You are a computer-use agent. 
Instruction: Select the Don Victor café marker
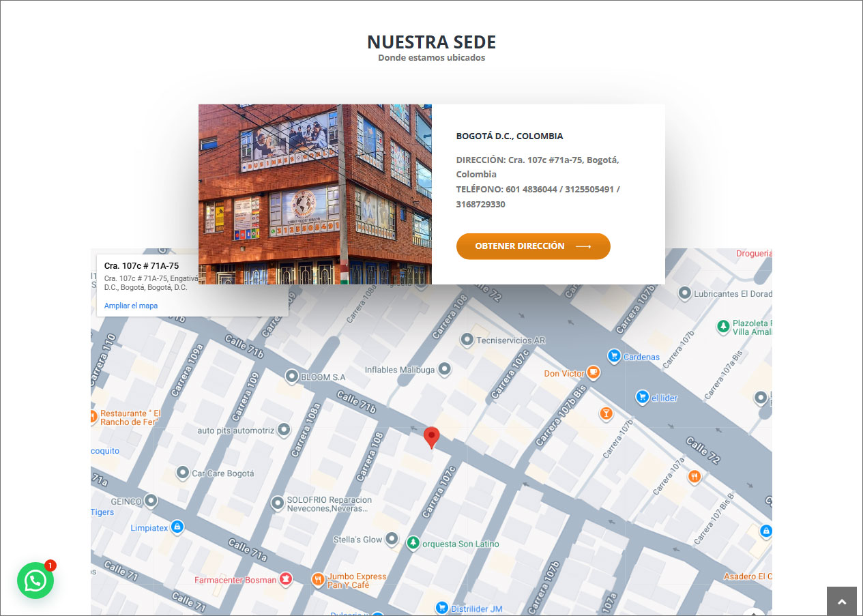click(593, 372)
